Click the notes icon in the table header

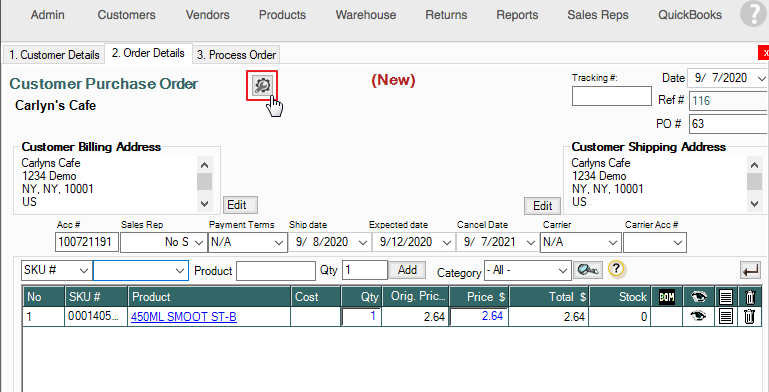[726, 297]
